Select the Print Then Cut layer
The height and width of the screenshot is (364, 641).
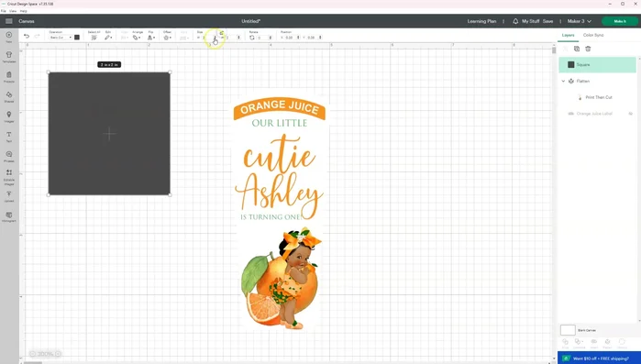tap(599, 97)
